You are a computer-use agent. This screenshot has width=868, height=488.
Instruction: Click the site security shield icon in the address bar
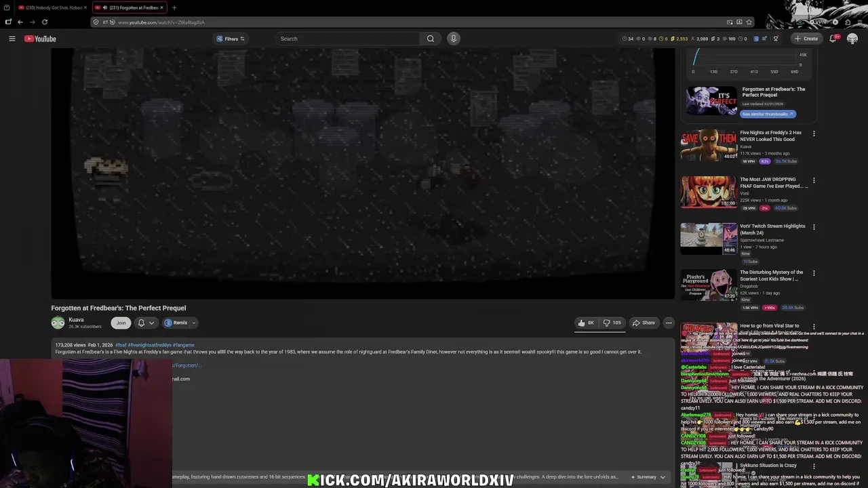coord(97,22)
